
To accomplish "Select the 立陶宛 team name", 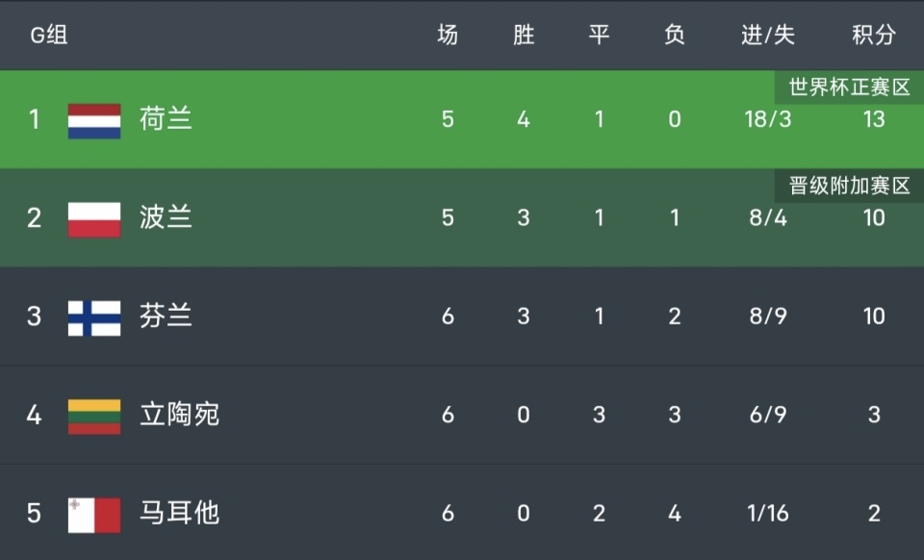I will pyautogui.click(x=179, y=415).
